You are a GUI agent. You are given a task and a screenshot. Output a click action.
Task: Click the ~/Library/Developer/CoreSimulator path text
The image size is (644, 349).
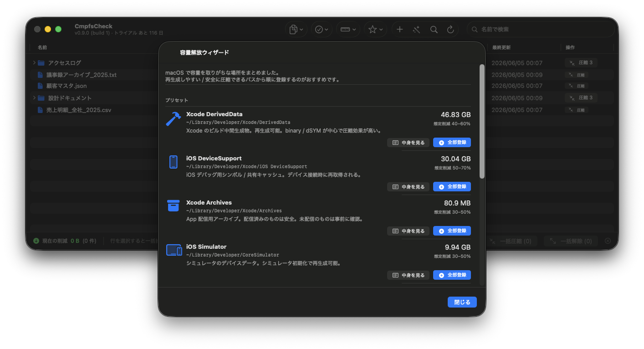pyautogui.click(x=233, y=255)
